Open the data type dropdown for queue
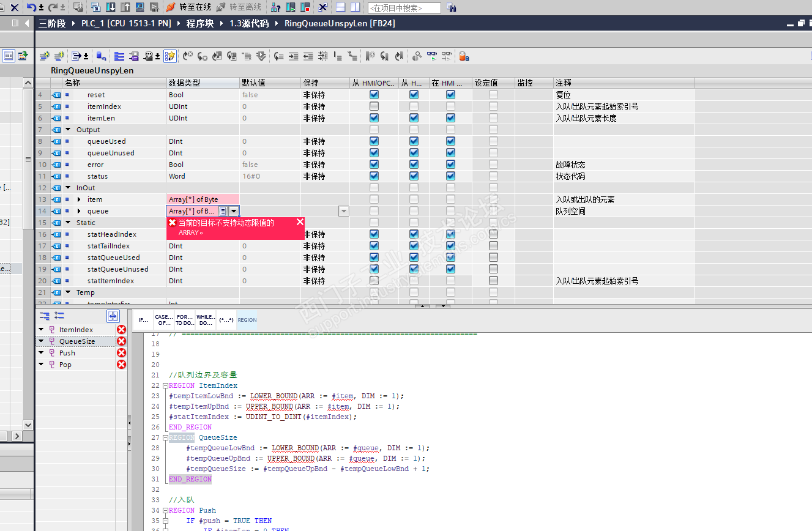Viewport: 812px width, 531px height. (x=234, y=211)
